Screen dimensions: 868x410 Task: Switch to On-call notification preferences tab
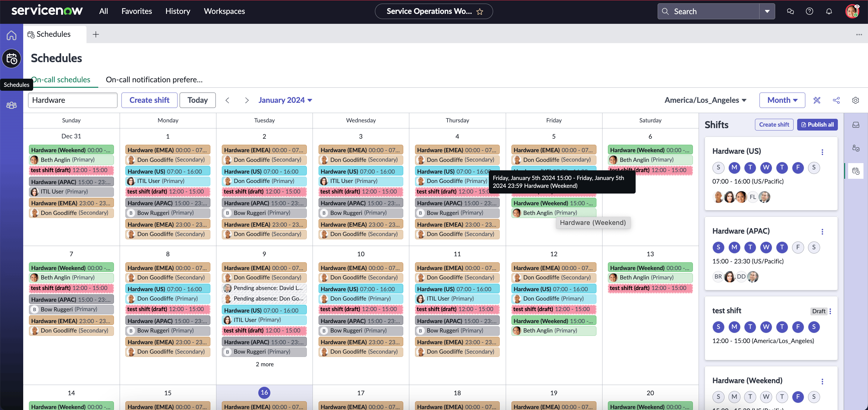click(154, 80)
